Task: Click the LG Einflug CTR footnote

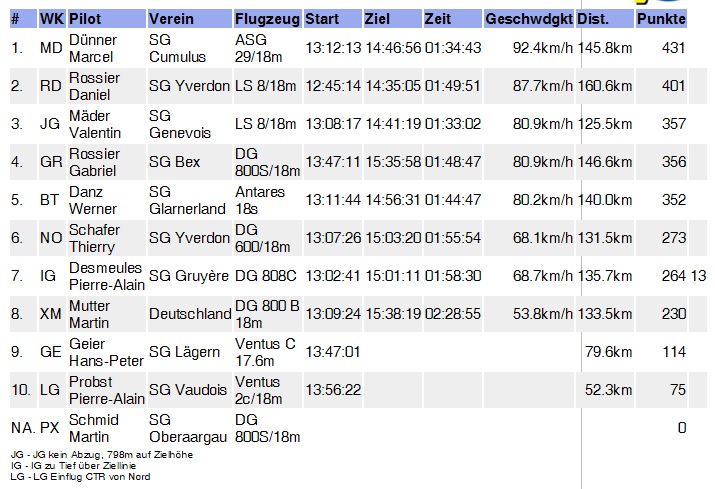Action: (x=80, y=477)
